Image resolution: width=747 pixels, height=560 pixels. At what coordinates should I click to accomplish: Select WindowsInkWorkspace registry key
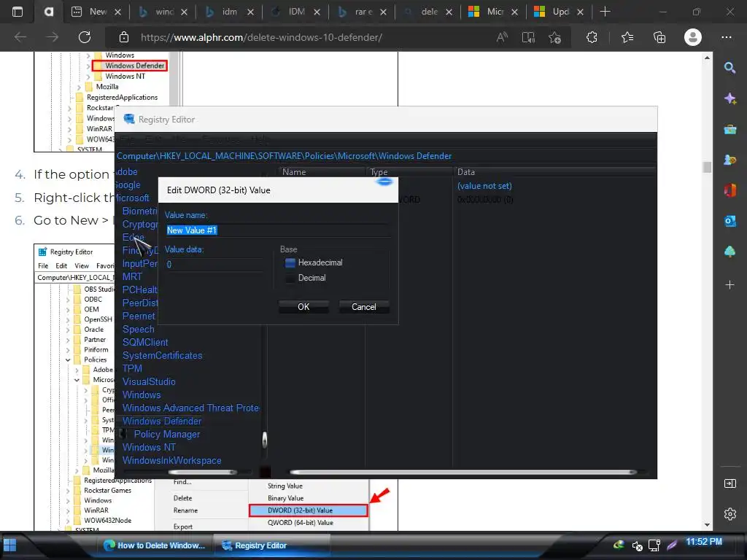click(171, 461)
